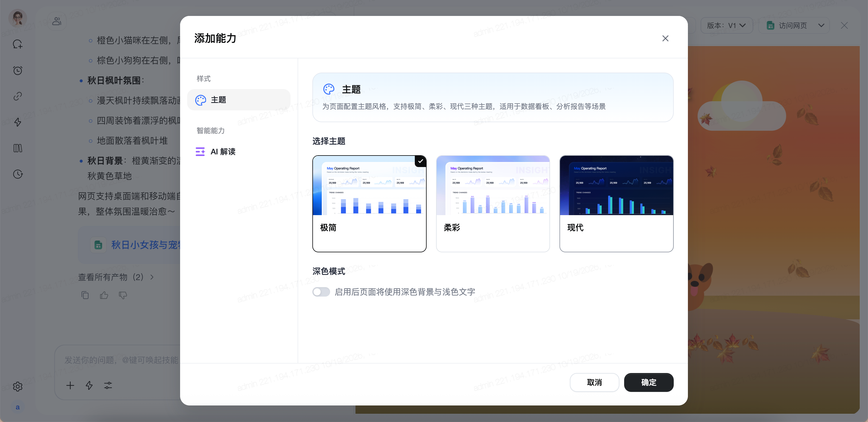The width and height of the screenshot is (868, 422).
Task: Like the reply with thumbs-up icon
Action: coord(104,295)
